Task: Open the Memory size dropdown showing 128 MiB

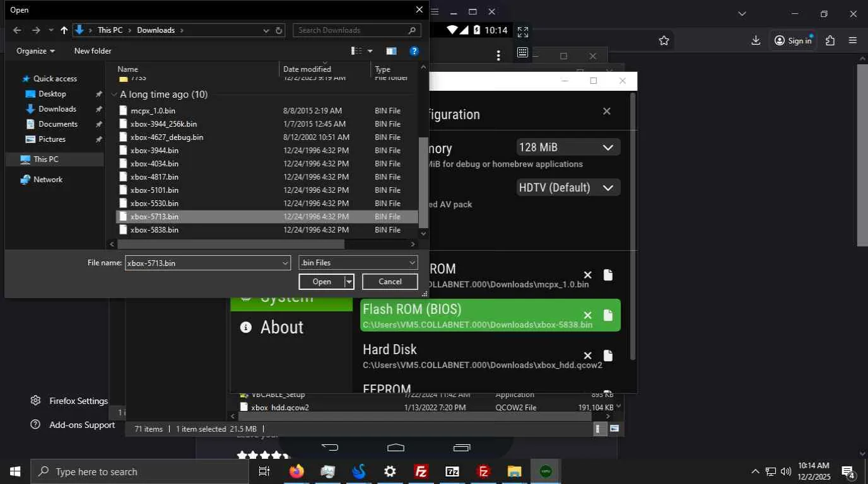Action: point(568,147)
